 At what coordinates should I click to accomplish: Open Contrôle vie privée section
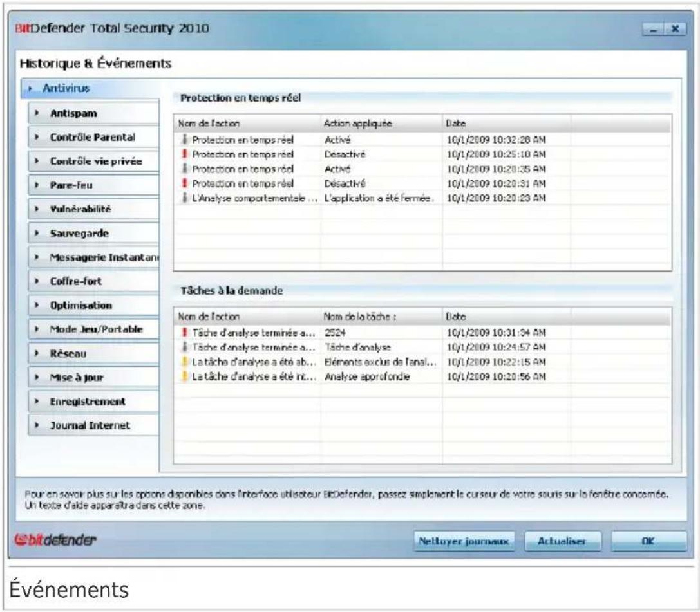(94, 162)
